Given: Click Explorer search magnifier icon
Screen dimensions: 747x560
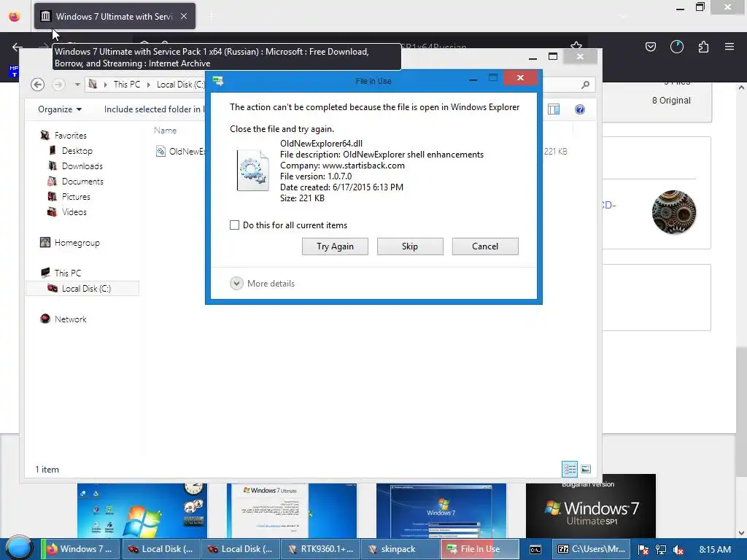Looking at the screenshot, I should pyautogui.click(x=586, y=85).
